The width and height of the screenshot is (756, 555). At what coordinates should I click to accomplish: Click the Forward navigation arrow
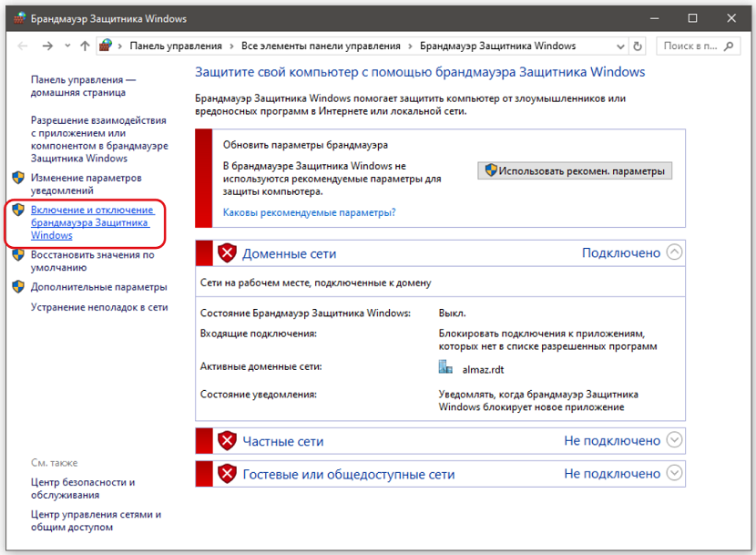47,46
